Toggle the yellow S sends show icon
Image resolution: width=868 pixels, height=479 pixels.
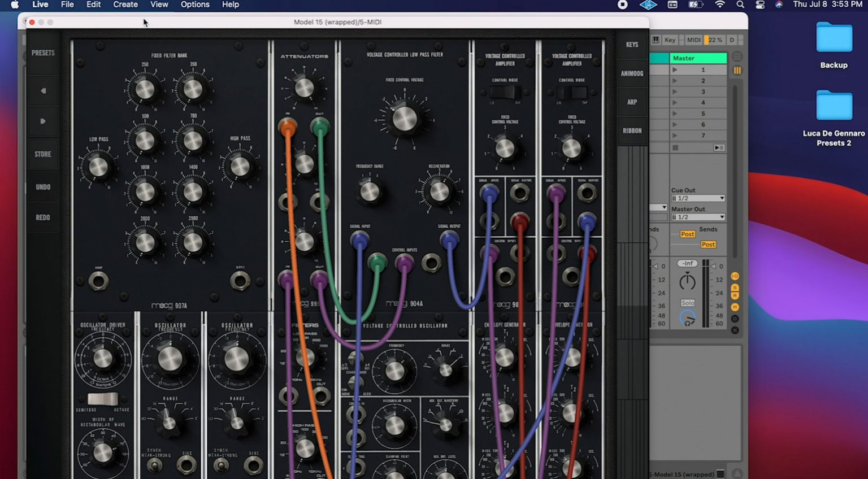click(x=735, y=288)
